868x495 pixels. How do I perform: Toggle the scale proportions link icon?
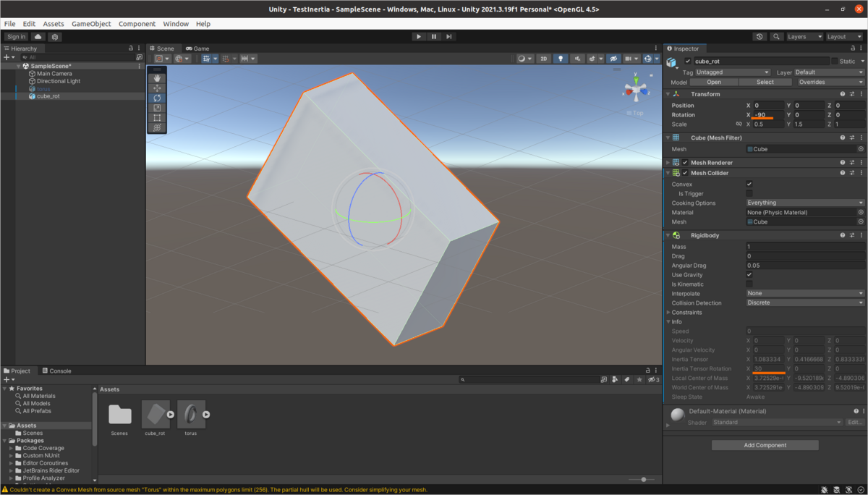pyautogui.click(x=739, y=124)
